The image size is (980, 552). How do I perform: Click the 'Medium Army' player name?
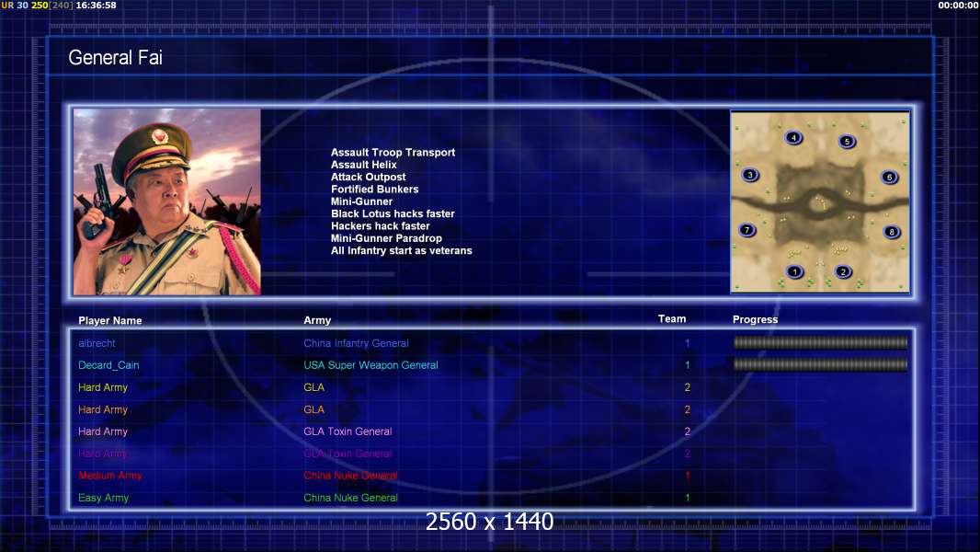click(x=110, y=476)
